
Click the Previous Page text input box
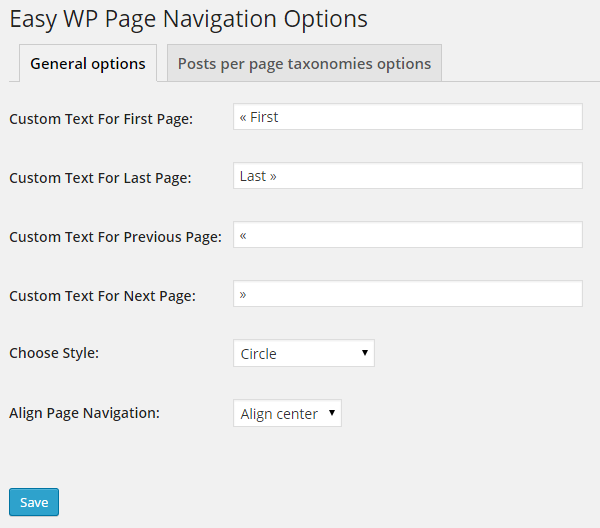pyautogui.click(x=407, y=235)
